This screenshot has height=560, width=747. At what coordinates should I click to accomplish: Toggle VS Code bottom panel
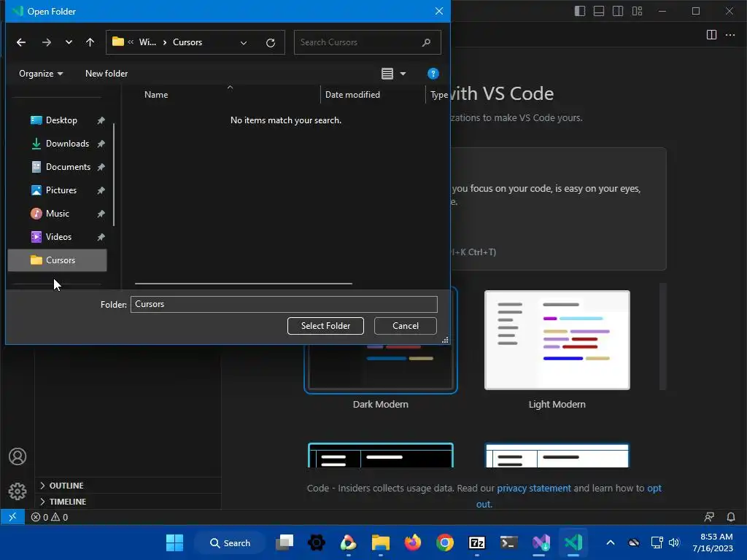coord(599,11)
